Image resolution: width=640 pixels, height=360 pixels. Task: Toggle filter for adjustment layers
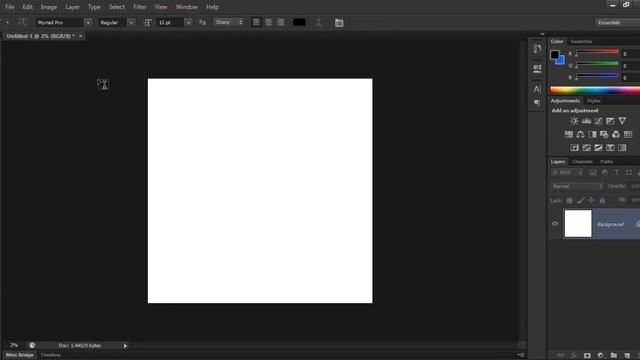(x=605, y=173)
